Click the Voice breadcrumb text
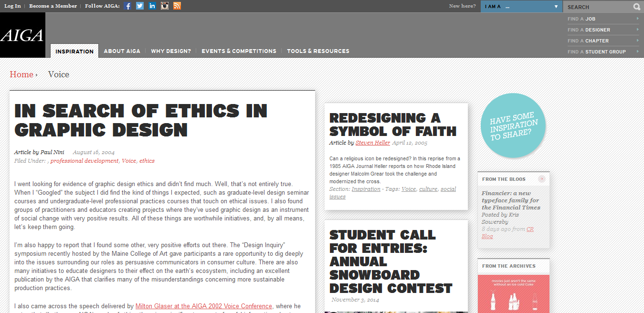This screenshot has height=313, width=644. pos(59,74)
